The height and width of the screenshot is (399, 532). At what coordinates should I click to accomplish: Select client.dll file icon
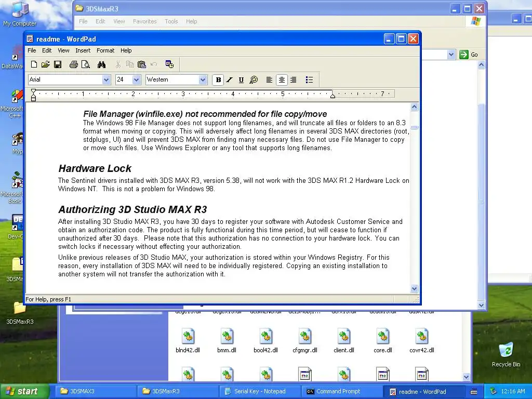(344, 337)
